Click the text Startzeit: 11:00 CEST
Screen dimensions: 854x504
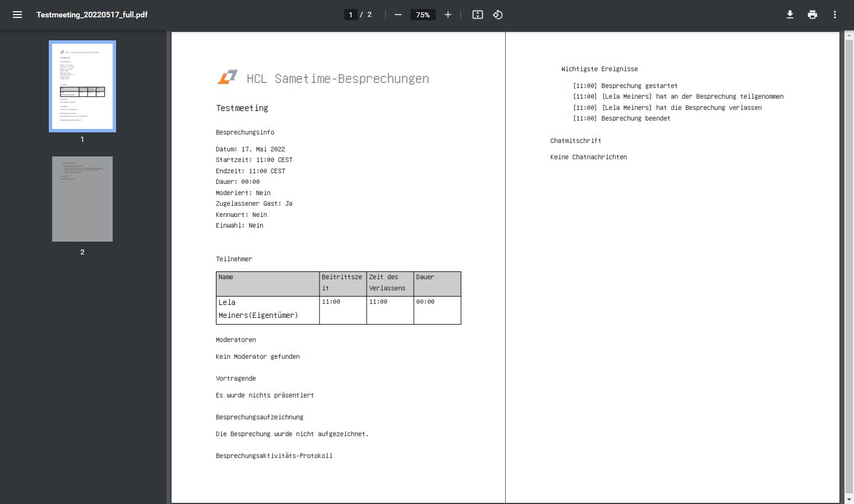(x=254, y=160)
